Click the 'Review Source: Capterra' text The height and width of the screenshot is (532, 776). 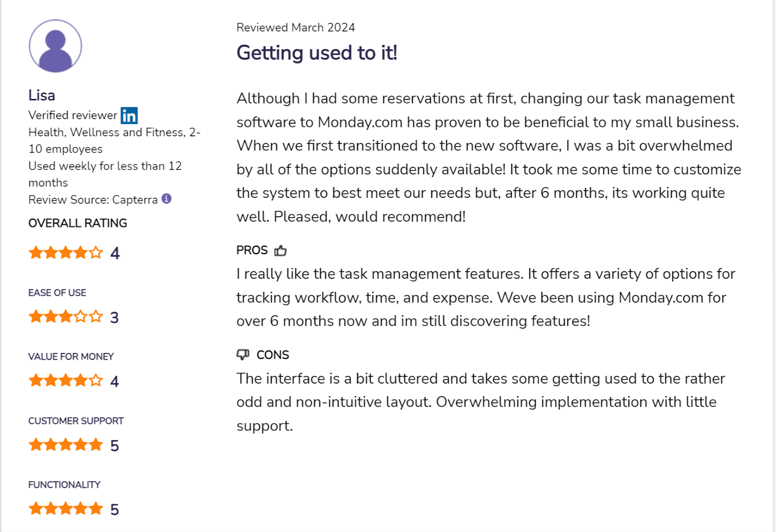pyautogui.click(x=93, y=200)
